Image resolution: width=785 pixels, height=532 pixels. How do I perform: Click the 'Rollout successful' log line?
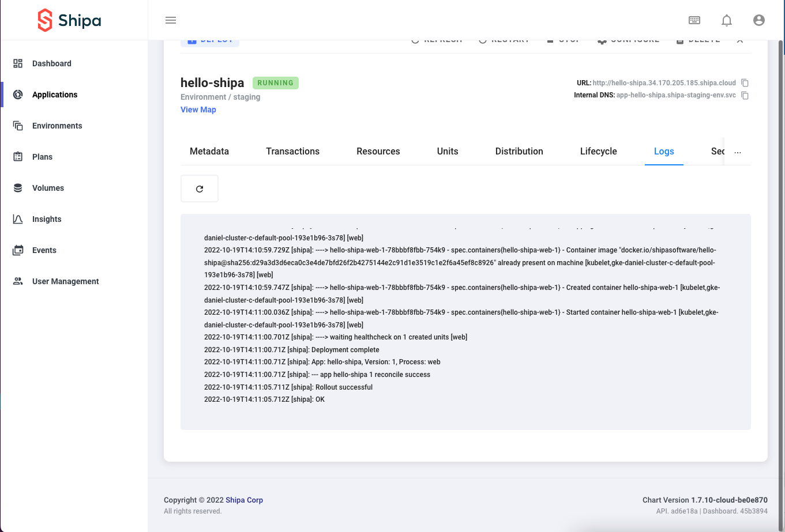(x=288, y=387)
